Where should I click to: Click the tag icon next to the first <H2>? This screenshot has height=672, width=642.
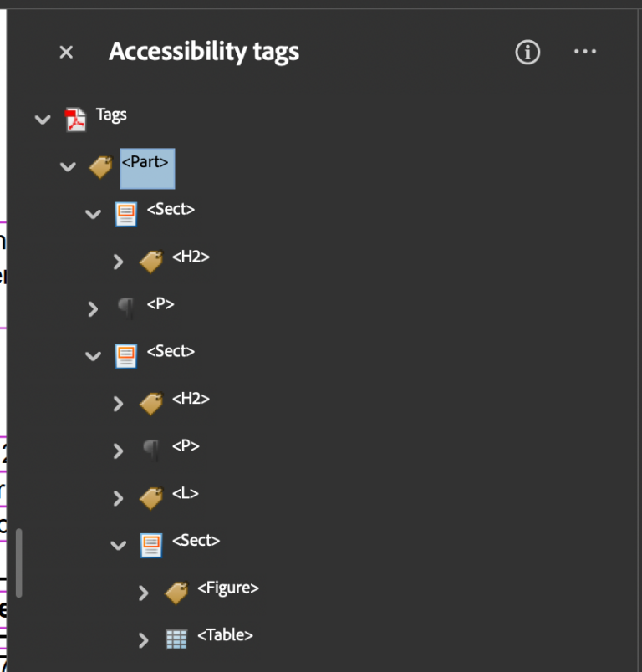click(151, 261)
